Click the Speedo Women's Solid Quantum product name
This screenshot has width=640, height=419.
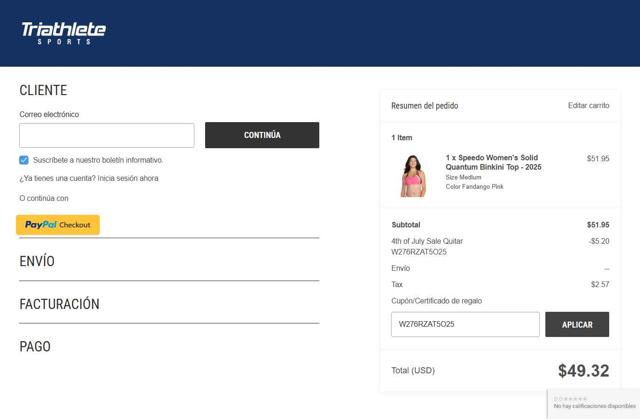coord(493,162)
